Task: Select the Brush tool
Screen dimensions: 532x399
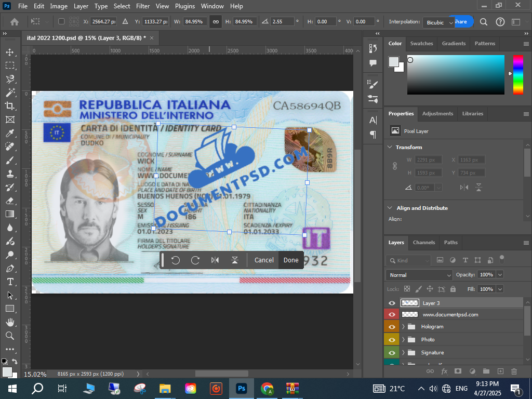Action: coord(10,160)
